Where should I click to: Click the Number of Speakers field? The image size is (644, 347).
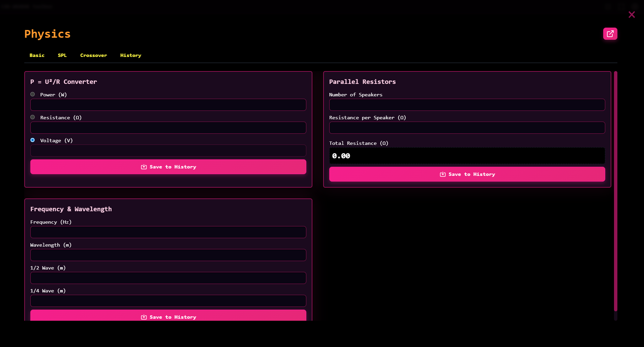467,105
